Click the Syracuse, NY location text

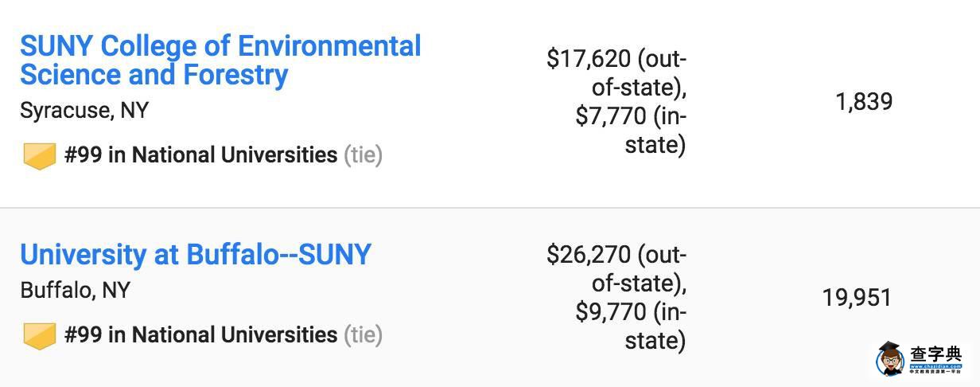coord(84,110)
